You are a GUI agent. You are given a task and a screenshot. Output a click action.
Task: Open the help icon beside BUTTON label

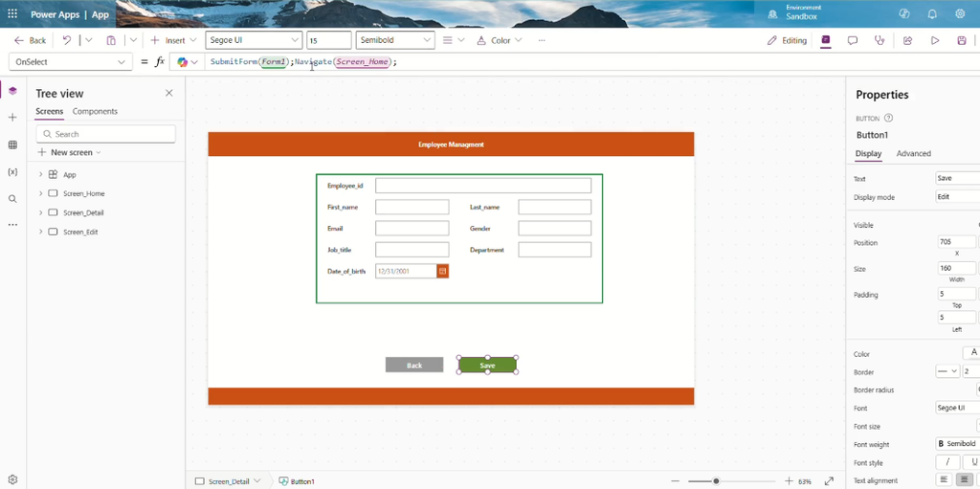[x=889, y=118]
